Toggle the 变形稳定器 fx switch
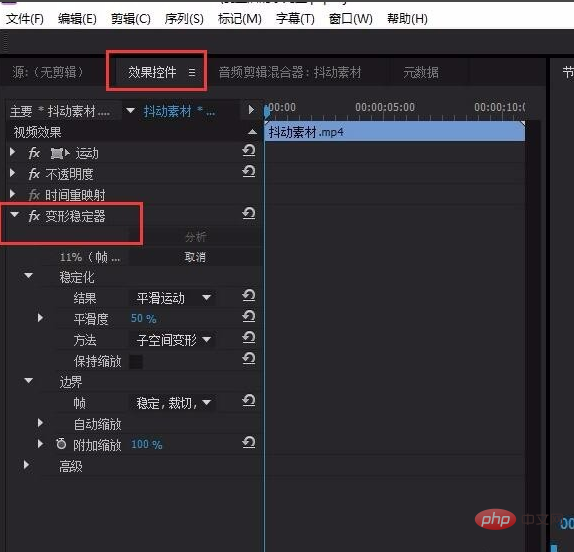This screenshot has height=552, width=574. tap(34, 216)
